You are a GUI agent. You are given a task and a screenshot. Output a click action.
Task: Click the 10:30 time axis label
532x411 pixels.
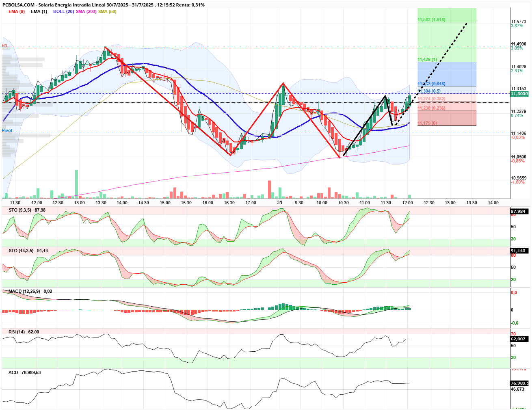(343, 203)
